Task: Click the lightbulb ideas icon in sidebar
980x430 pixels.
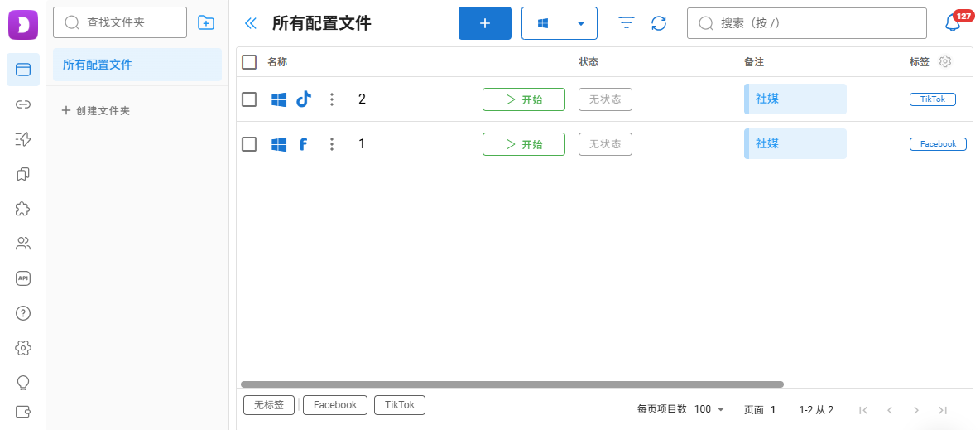Action: pos(23,382)
